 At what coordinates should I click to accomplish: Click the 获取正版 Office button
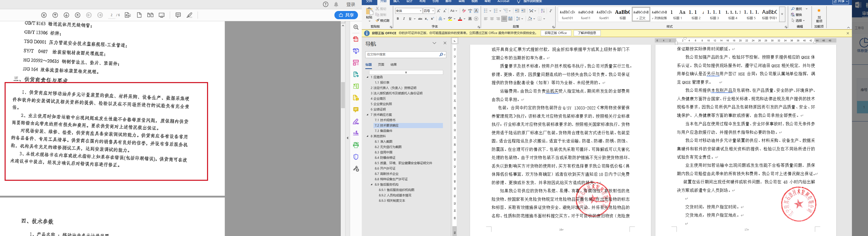pyautogui.click(x=556, y=33)
